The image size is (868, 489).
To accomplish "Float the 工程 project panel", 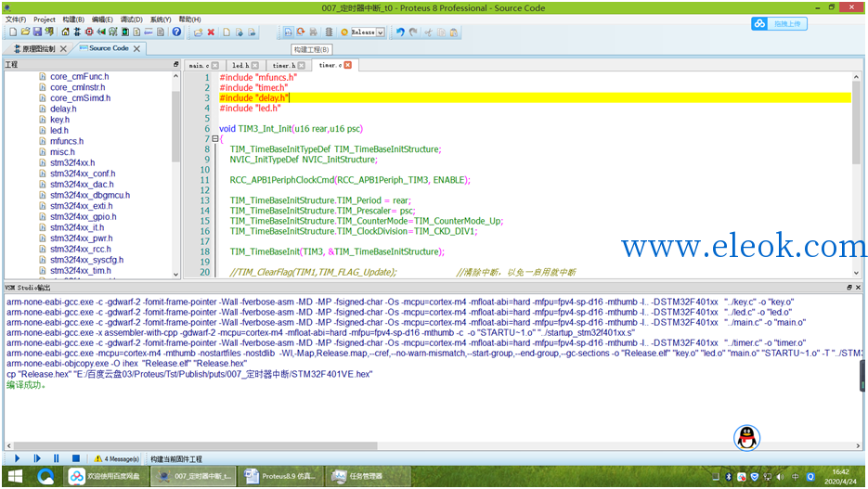I will point(176,64).
